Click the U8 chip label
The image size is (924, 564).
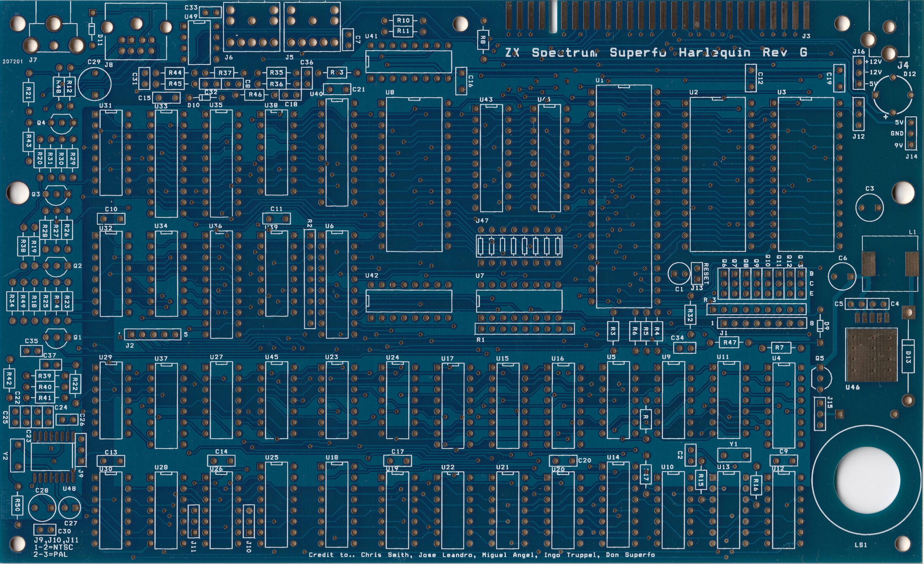390,92
